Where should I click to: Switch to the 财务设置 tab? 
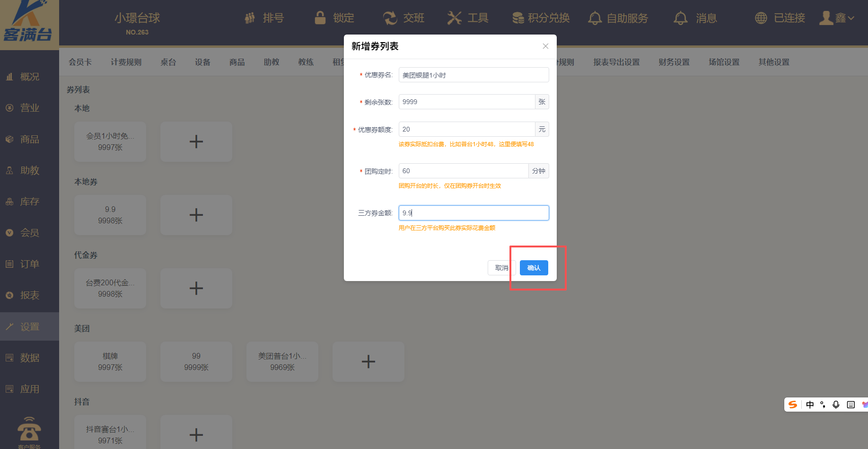(674, 62)
